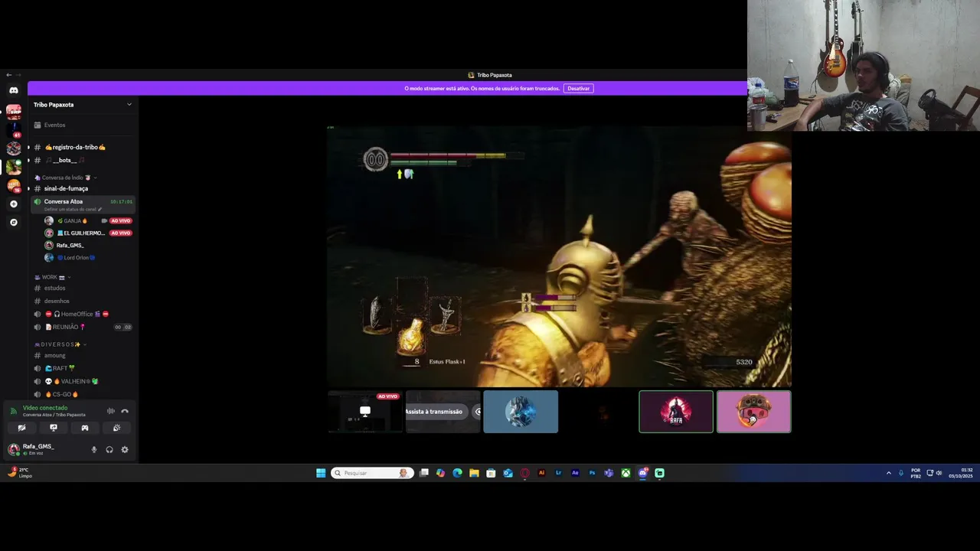
Task: Open User Settings gear icon
Action: coord(125,449)
